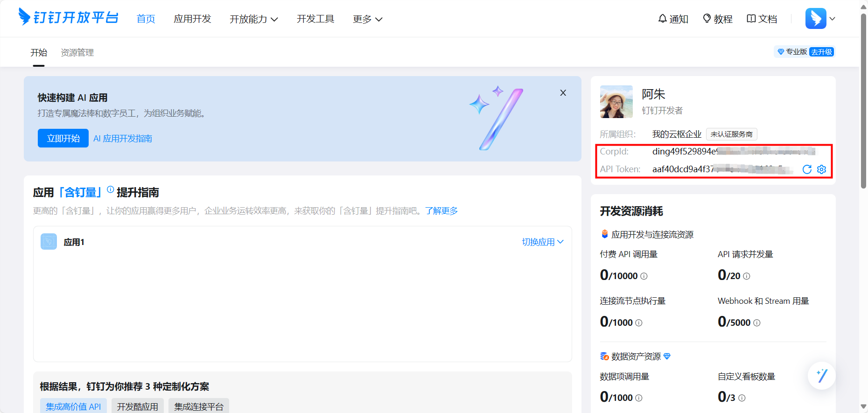The image size is (868, 413).
Task: Close the 快速构建 AI 应用 banner
Action: [563, 93]
